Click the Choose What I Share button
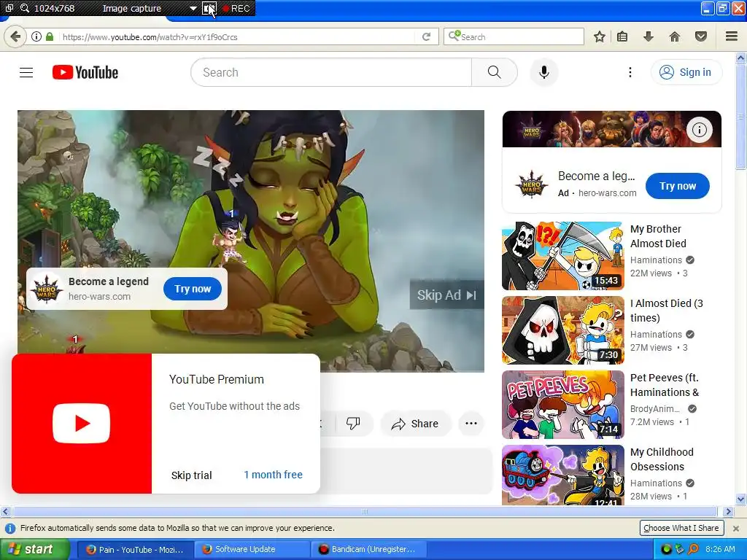This screenshot has height=560, width=747. (x=681, y=528)
